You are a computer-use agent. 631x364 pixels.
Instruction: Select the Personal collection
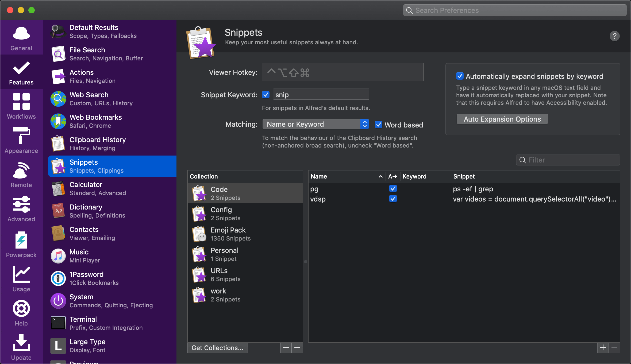(245, 254)
